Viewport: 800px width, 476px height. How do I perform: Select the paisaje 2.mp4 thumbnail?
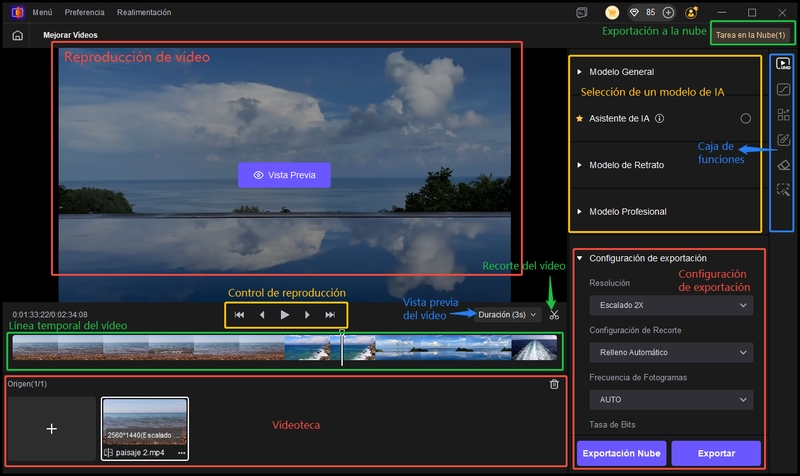point(145,422)
